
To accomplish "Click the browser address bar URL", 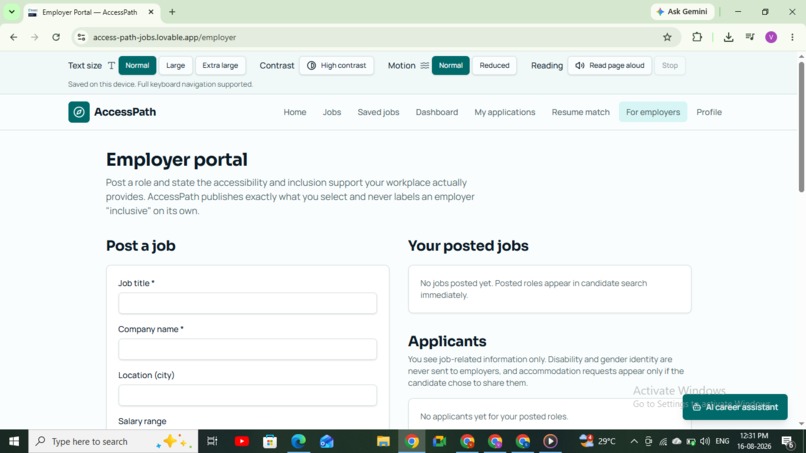I will pos(164,38).
